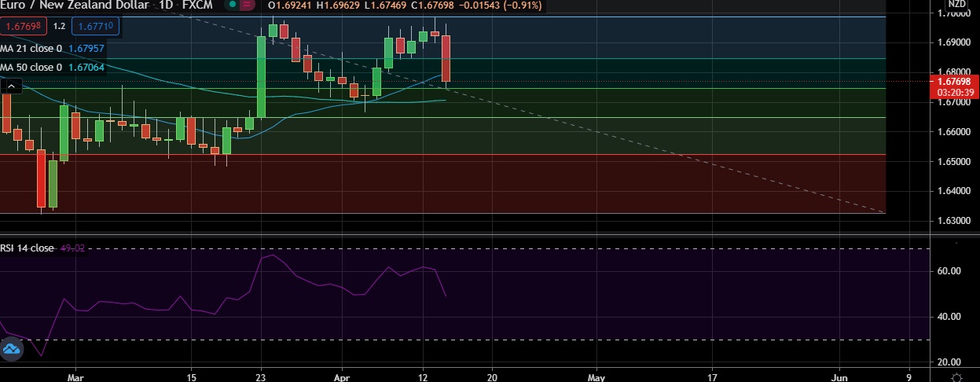The image size is (980, 382).
Task: Click the spread value 1.2
Action: tap(59, 27)
